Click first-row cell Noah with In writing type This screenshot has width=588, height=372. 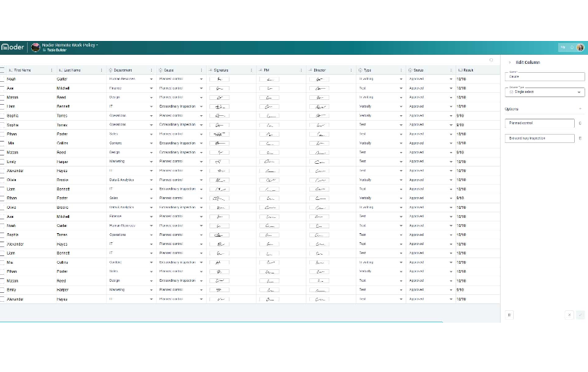point(11,79)
